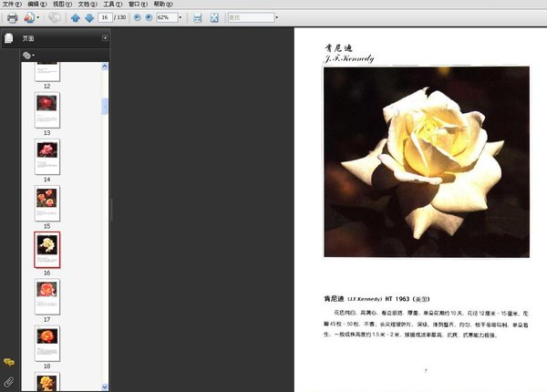The image size is (547, 392).
Task: Open the 文件 menu
Action: point(12,4)
